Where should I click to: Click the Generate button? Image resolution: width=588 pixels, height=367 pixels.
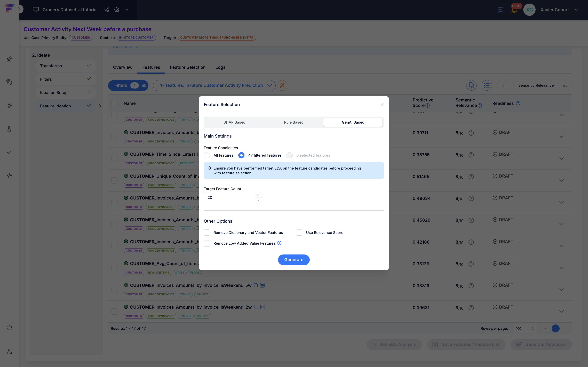pos(294,260)
